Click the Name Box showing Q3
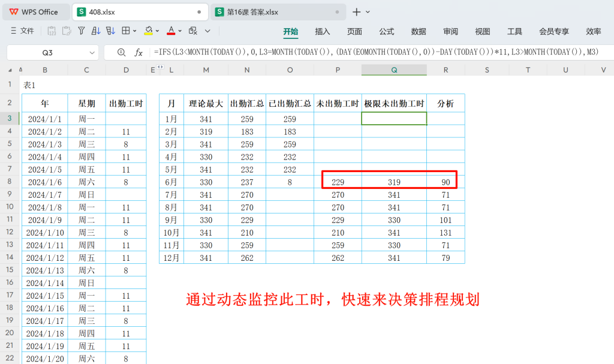Viewport: 614px width, 364px height. pyautogui.click(x=47, y=53)
